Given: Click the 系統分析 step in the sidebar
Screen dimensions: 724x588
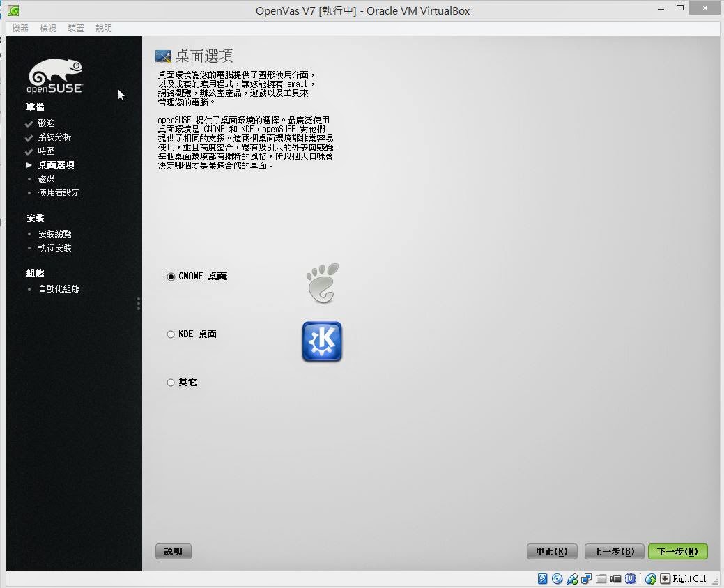Looking at the screenshot, I should click(x=54, y=137).
